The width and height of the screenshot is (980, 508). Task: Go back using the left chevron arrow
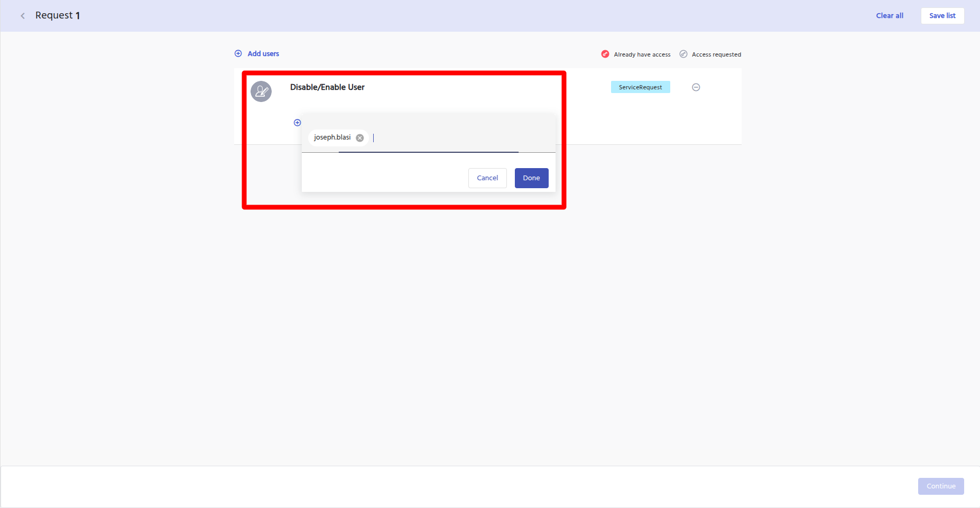(x=23, y=16)
